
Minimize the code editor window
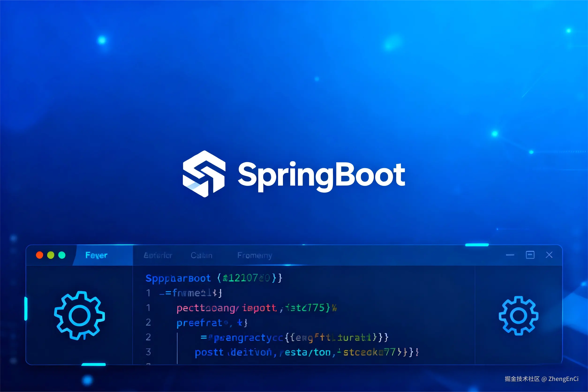(510, 255)
